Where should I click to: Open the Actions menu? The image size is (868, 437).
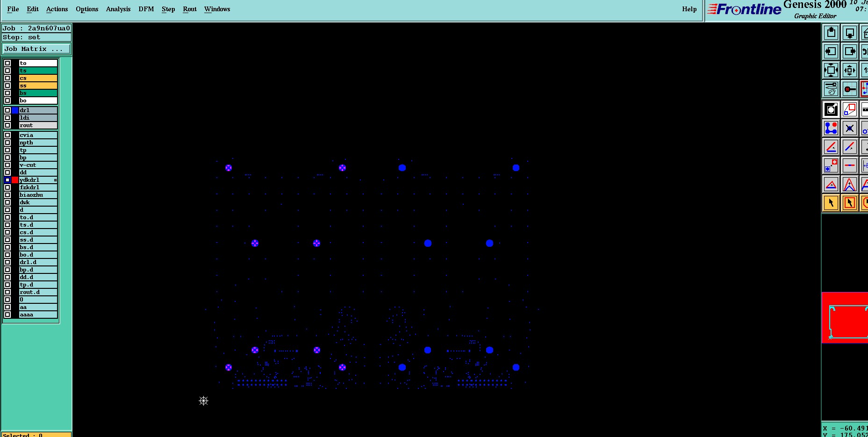coord(57,9)
